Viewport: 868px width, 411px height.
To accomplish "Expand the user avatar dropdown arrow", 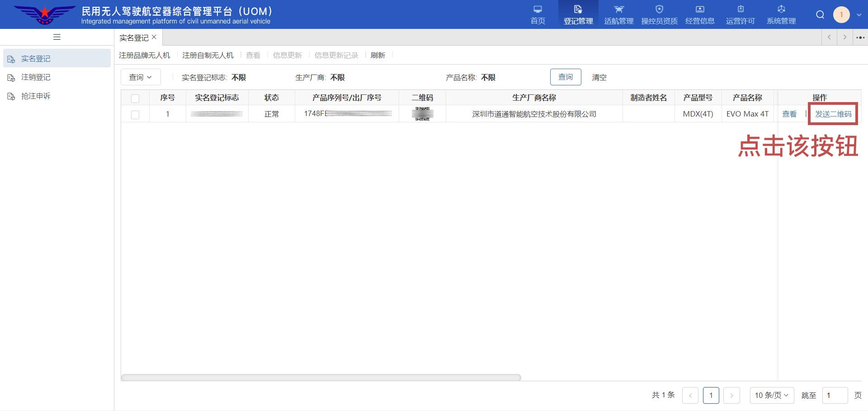I will pyautogui.click(x=859, y=15).
